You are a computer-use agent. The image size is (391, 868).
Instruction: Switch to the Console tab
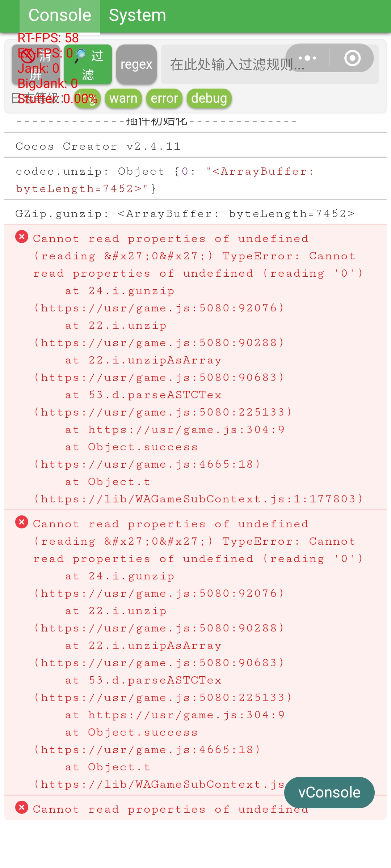point(60,16)
